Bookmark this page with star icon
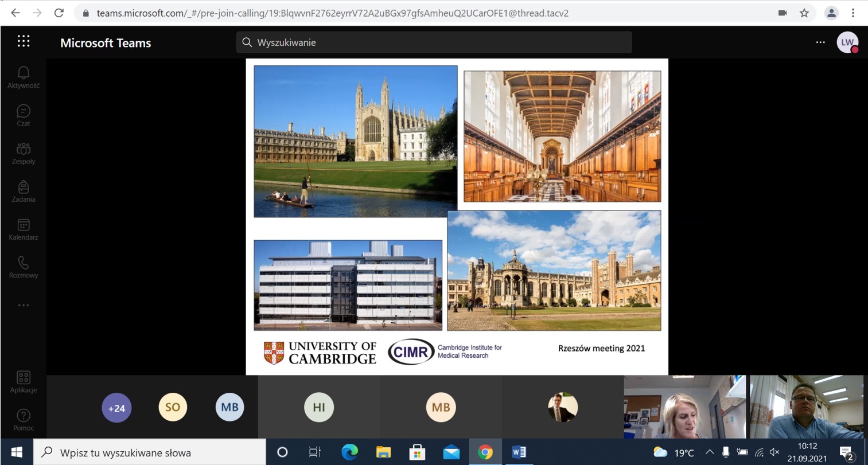The width and height of the screenshot is (868, 465). coord(804,13)
